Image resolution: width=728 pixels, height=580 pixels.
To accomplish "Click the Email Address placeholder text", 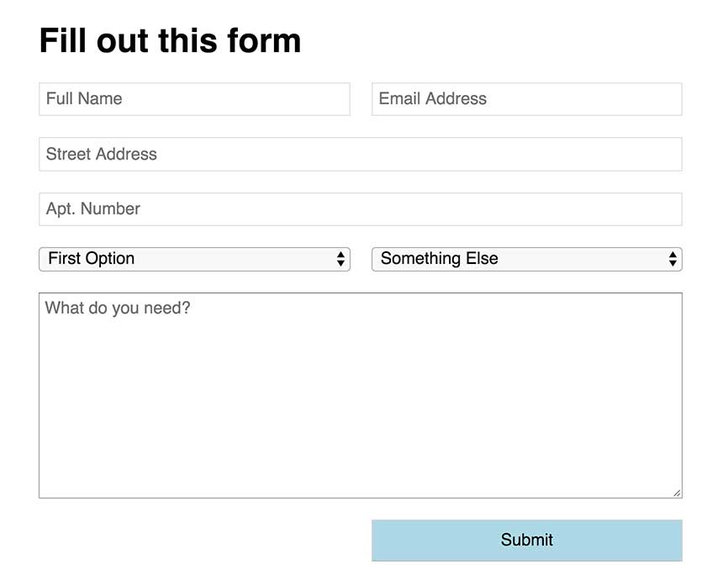I will coord(432,99).
